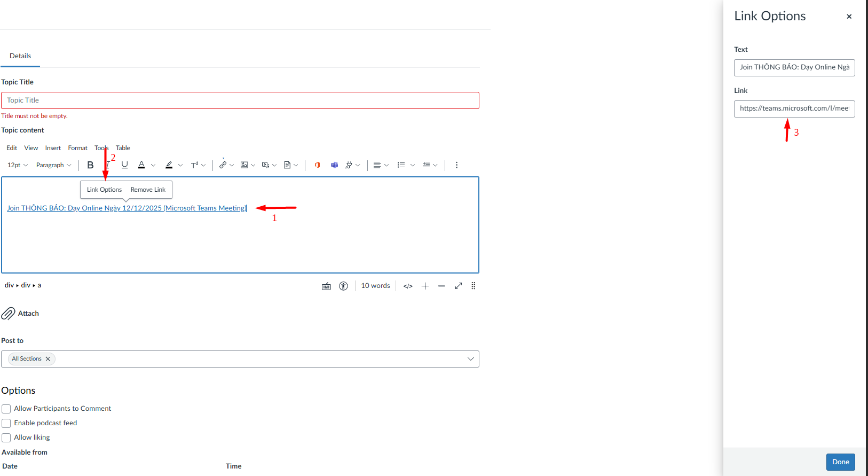Apply underline formatting
The height and width of the screenshot is (476, 868).
[x=124, y=165]
